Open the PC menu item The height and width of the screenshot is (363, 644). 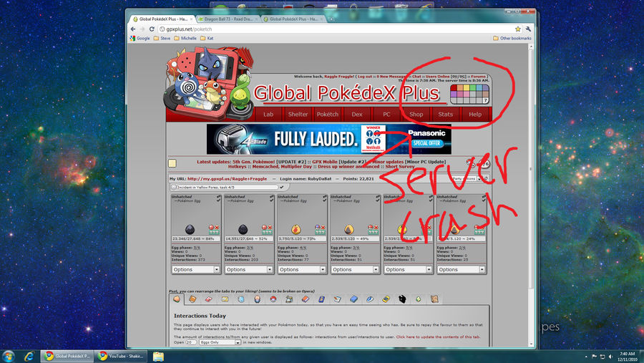coord(386,115)
